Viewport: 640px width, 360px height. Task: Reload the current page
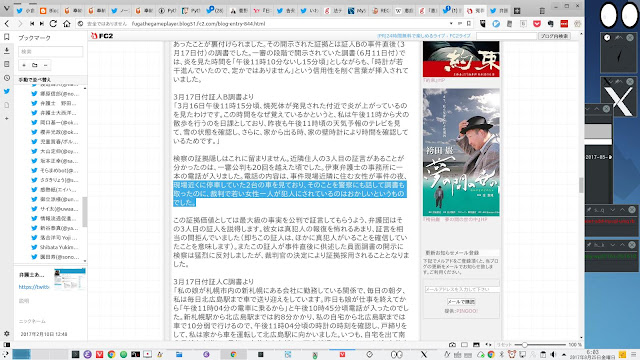[53, 24]
